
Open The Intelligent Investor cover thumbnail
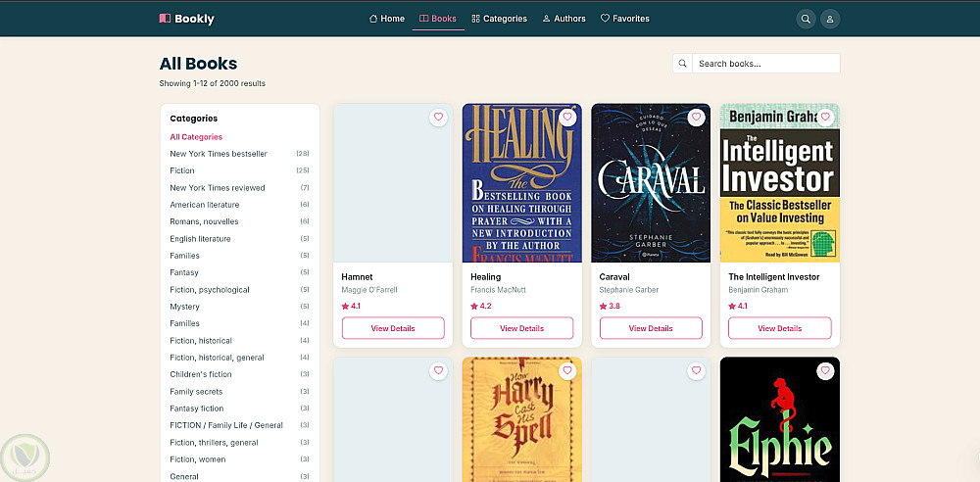[780, 182]
